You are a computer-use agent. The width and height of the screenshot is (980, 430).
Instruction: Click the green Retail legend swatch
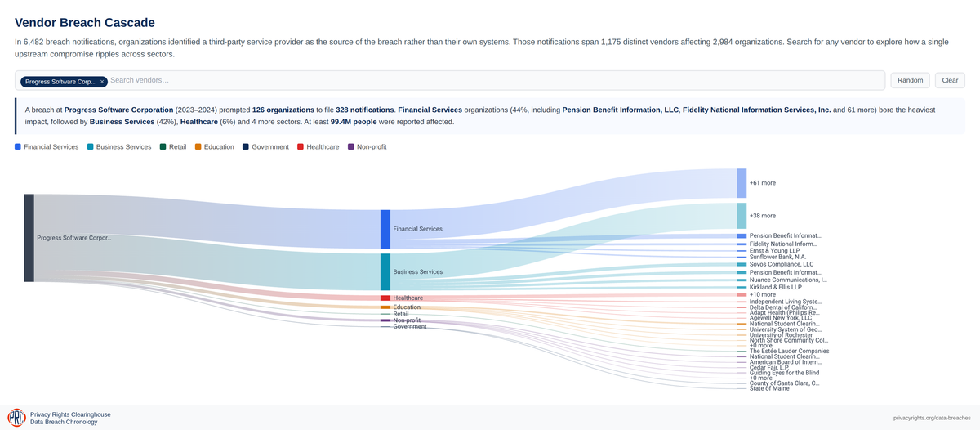coord(163,147)
